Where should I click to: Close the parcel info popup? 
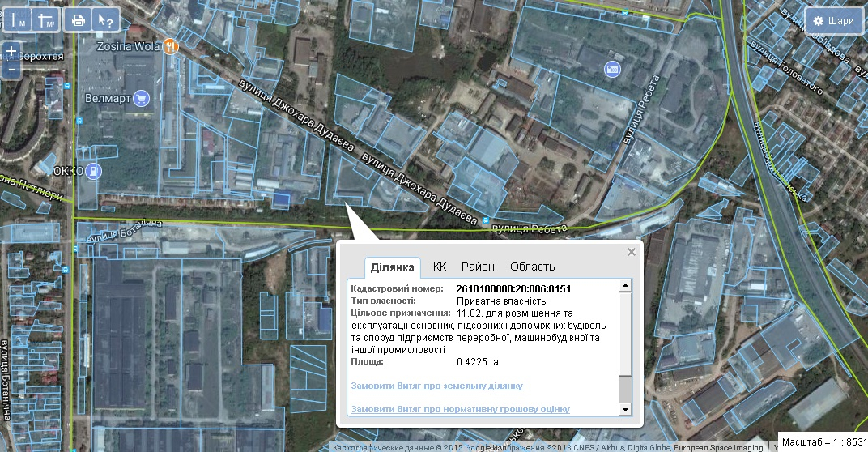[x=631, y=252]
